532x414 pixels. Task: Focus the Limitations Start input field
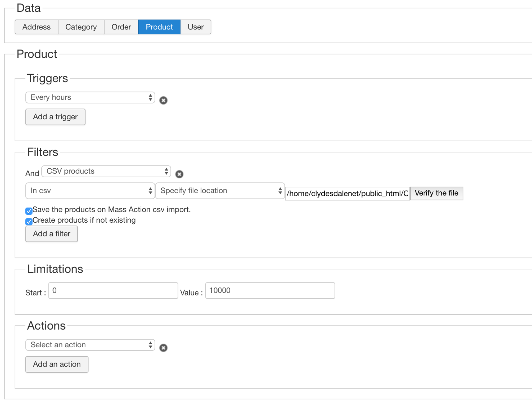(113, 291)
